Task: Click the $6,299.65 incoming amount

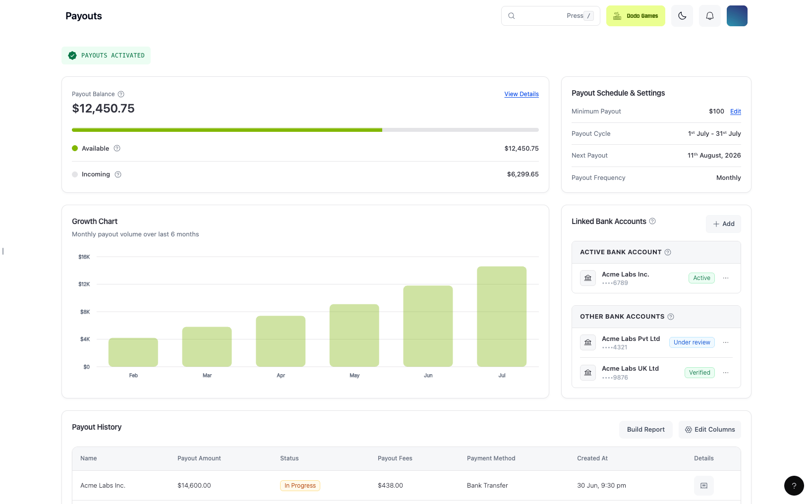Action: pyautogui.click(x=523, y=174)
